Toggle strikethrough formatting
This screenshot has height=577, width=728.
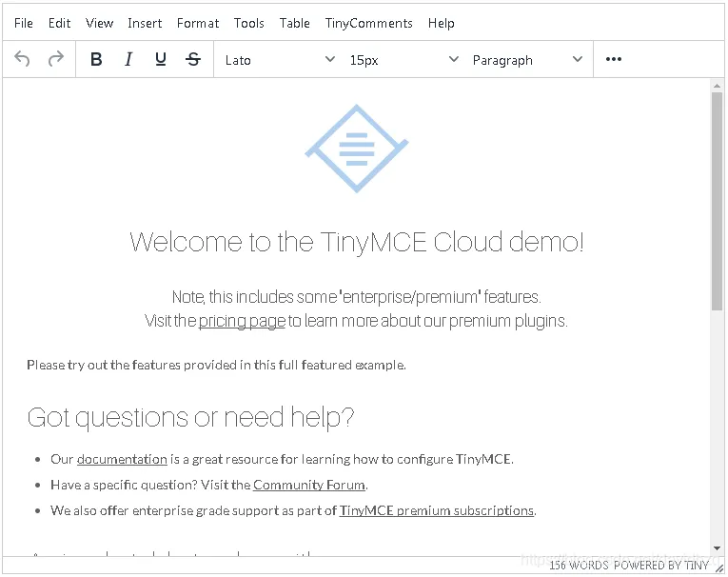click(x=193, y=59)
